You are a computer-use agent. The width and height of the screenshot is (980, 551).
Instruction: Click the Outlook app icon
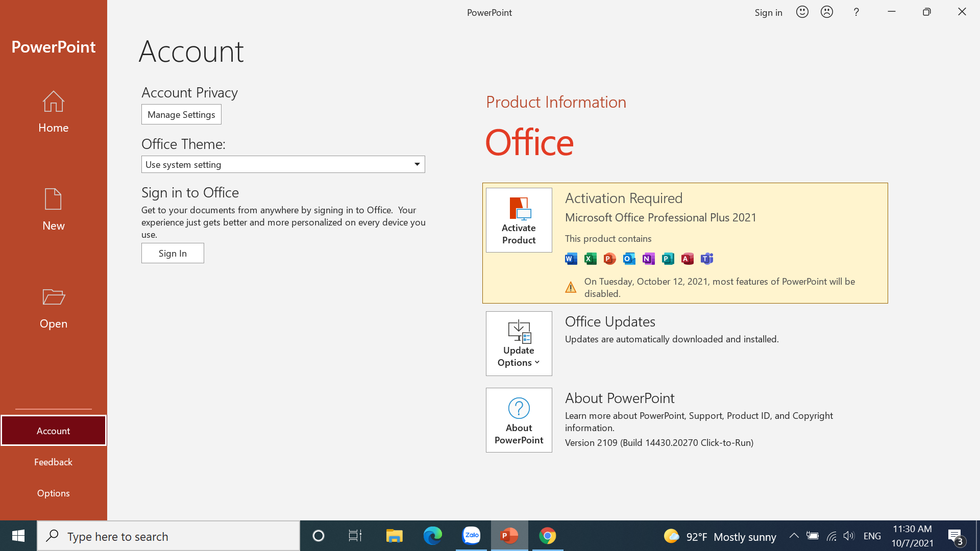[x=629, y=259]
